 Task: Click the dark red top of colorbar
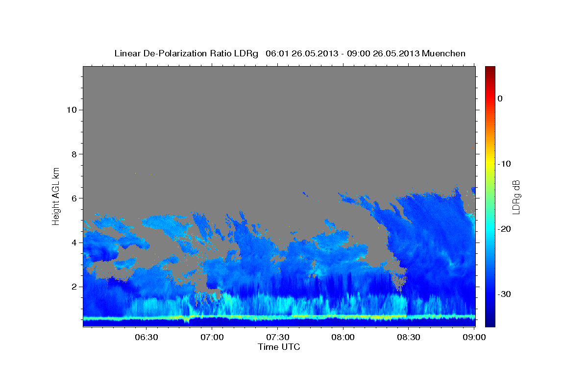point(490,71)
